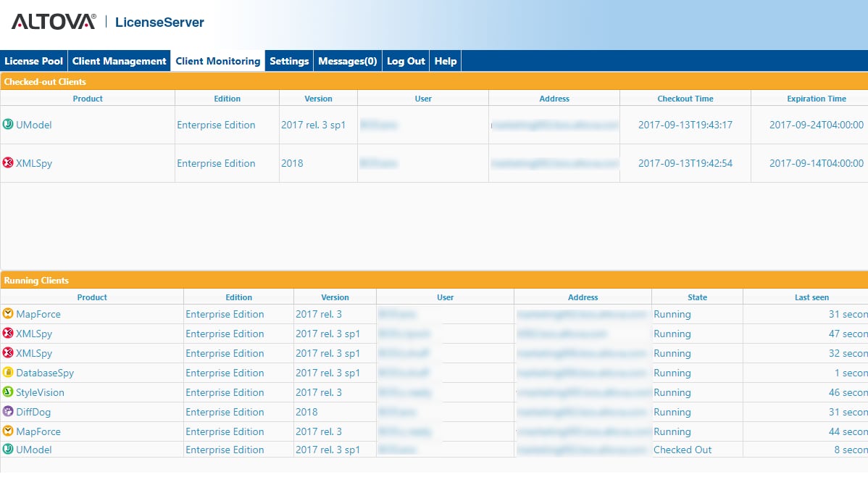Click the Address header in Checked-out Clients
Screen dimensions: 868x488
coord(554,99)
